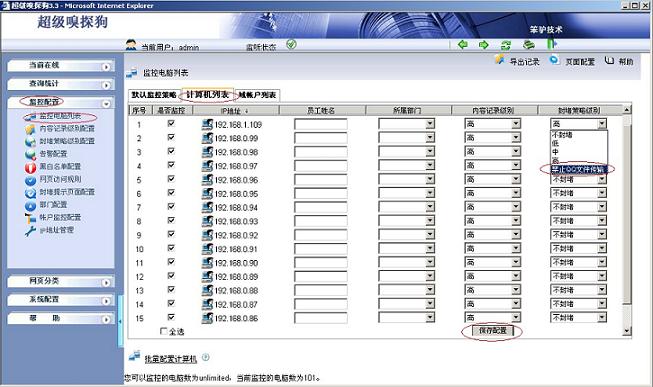Toggle monitoring checkbox for 192.168.0.95
The height and width of the screenshot is (387, 653).
coord(171,192)
